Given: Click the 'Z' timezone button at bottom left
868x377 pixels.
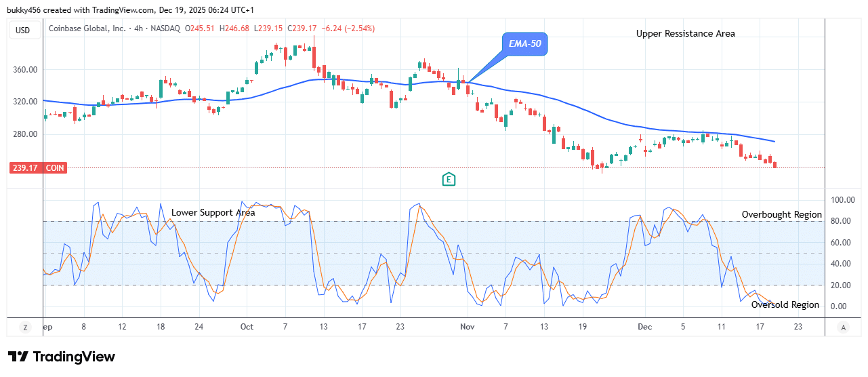Looking at the screenshot, I should (x=26, y=327).
